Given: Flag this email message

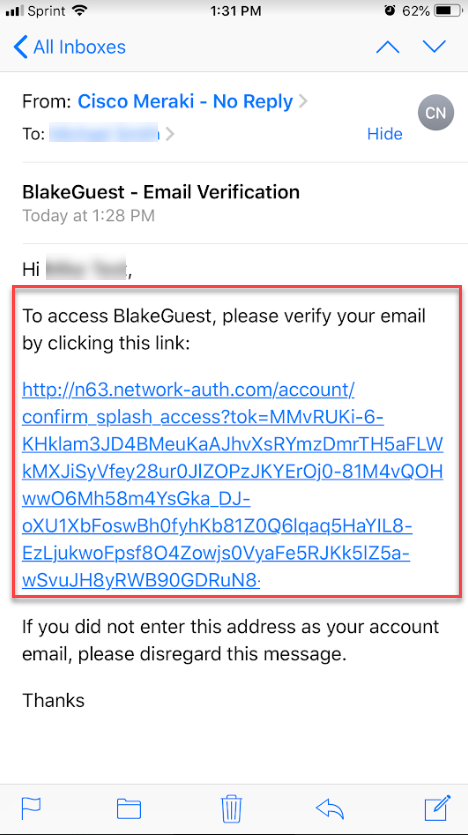Looking at the screenshot, I should point(31,810).
